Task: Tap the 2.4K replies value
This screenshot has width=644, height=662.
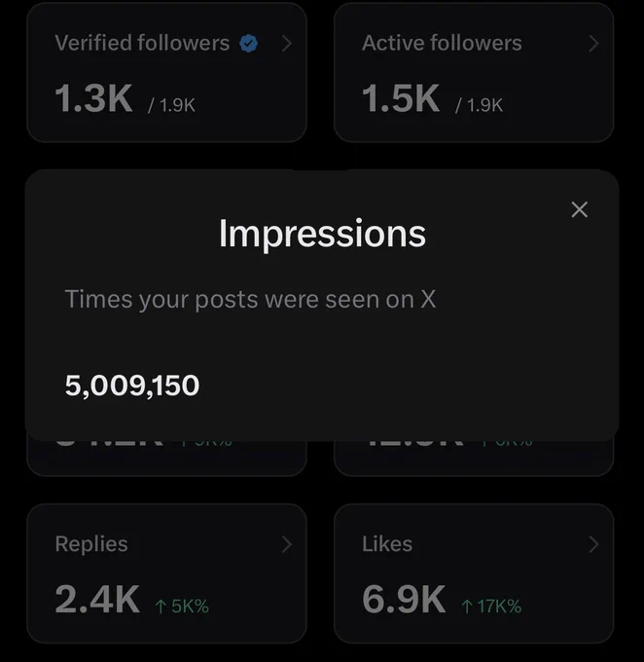Action: click(97, 599)
